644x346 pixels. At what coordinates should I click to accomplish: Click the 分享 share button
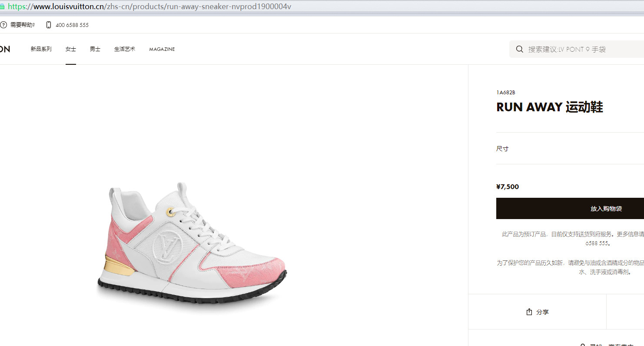(x=537, y=312)
